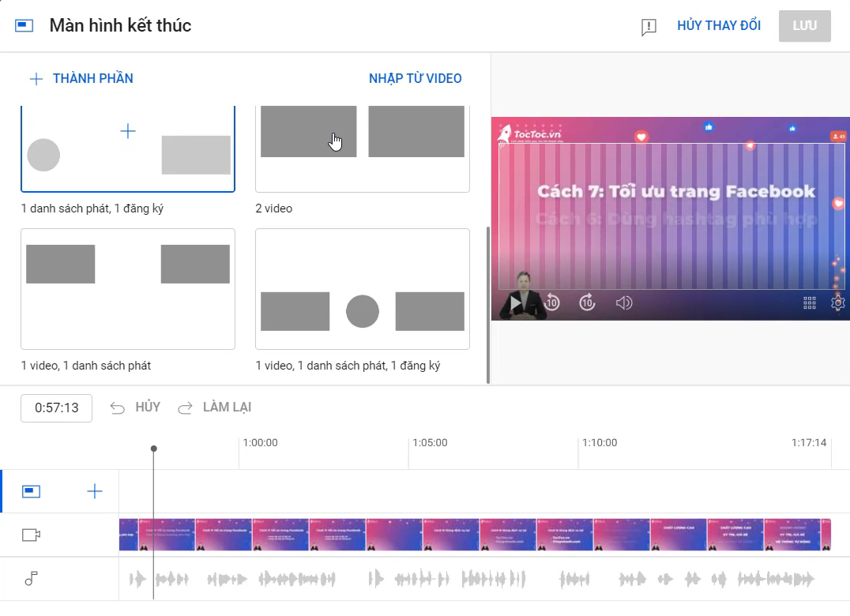
Task: Play the video preview
Action: pyautogui.click(x=515, y=302)
